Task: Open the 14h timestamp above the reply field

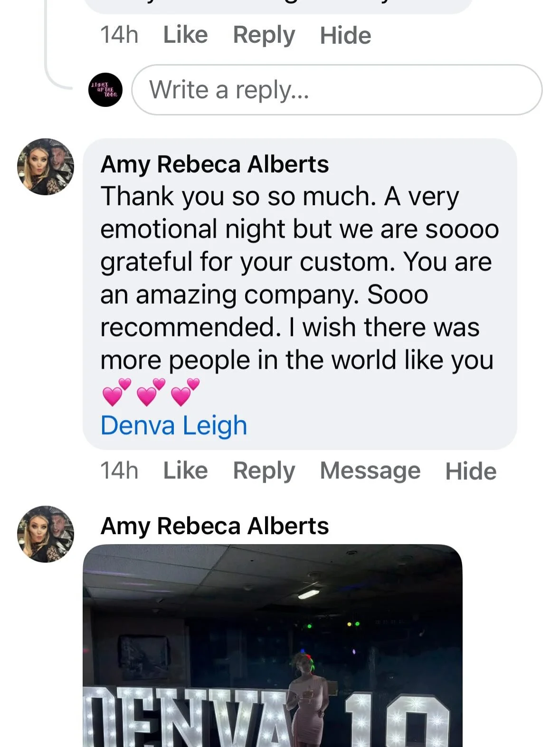Action: (119, 35)
